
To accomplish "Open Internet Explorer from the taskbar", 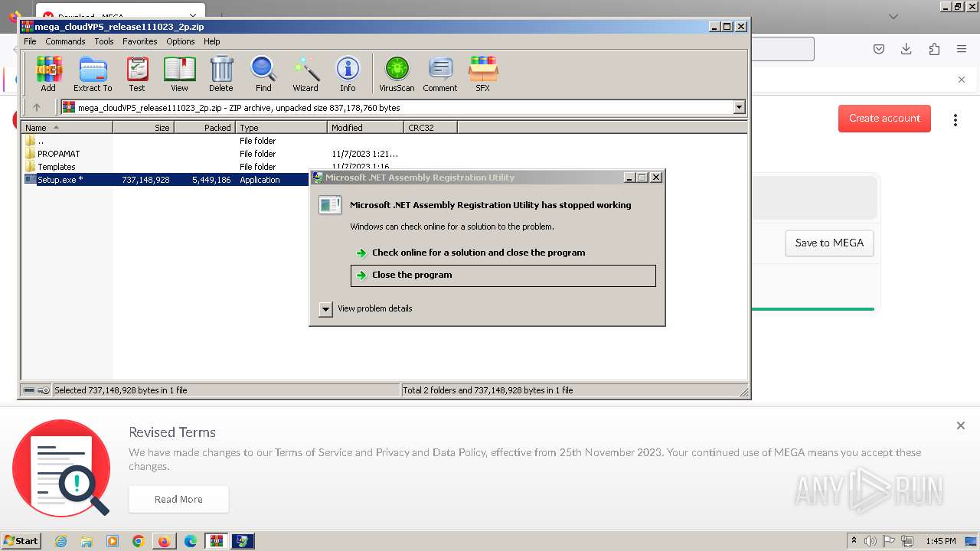I will pos(60,541).
